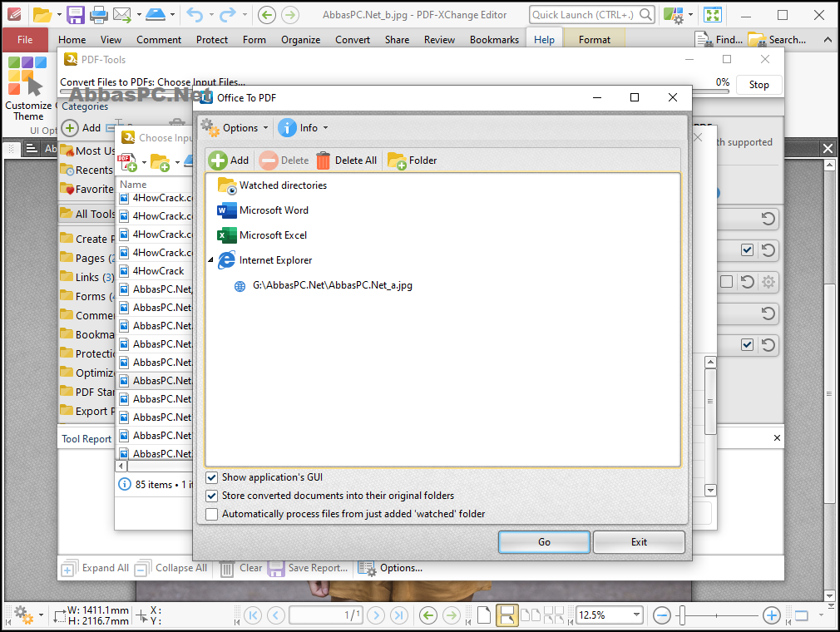Click the Open folder icon in quick toolbar
This screenshot has width=840, height=632.
point(42,15)
